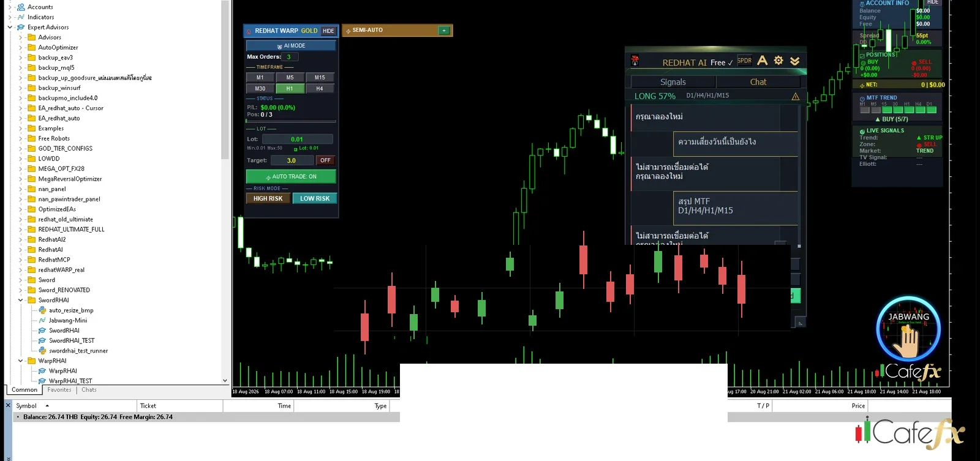Switch to the Favorites tab
Viewport: 980px width, 461px height.
59,390
